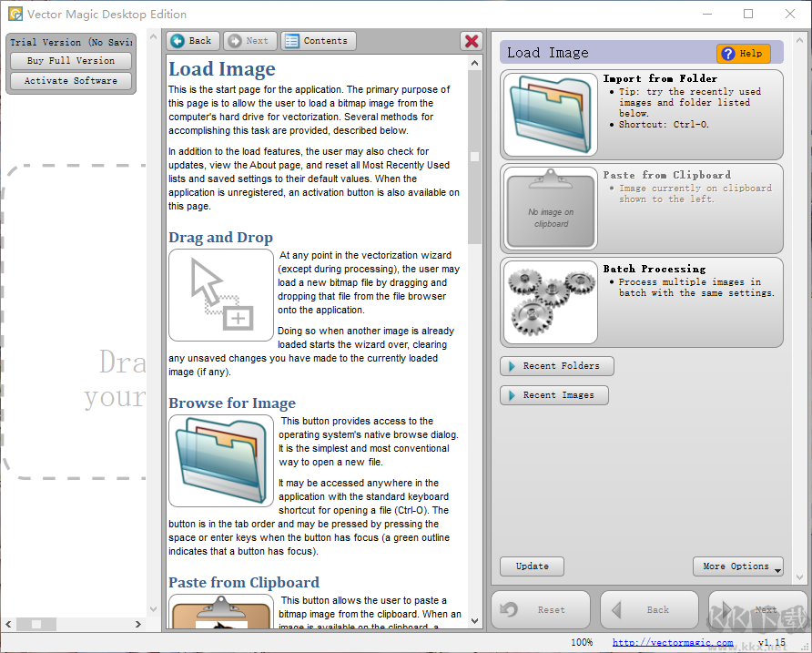Click the "Drag and Drop" help heading
The width and height of the screenshot is (812, 653).
pos(220,238)
